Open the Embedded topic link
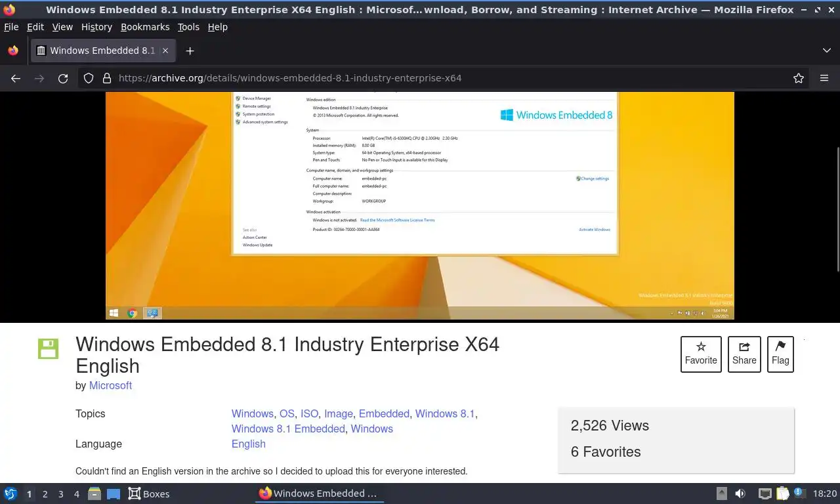The width and height of the screenshot is (840, 504). [384, 413]
